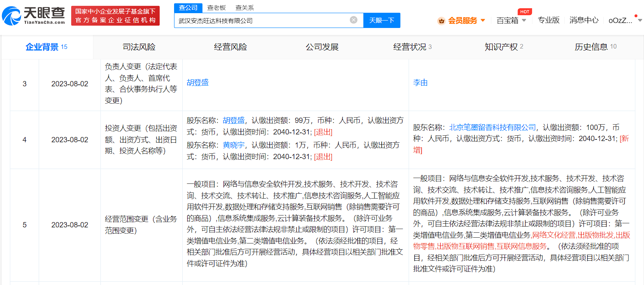Image resolution: width=644 pixels, height=285 pixels.
Task: Switch to the 查公司 search tab
Action: pyautogui.click(x=188, y=7)
